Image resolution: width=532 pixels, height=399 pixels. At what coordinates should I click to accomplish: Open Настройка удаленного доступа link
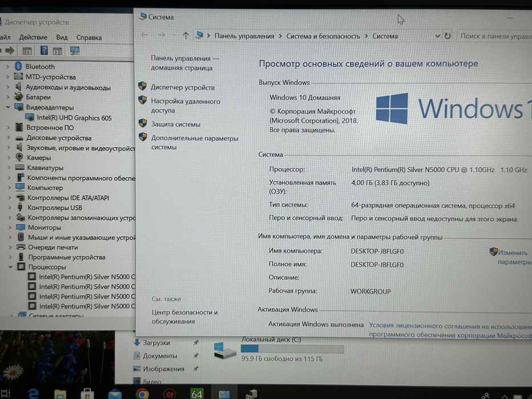point(185,105)
